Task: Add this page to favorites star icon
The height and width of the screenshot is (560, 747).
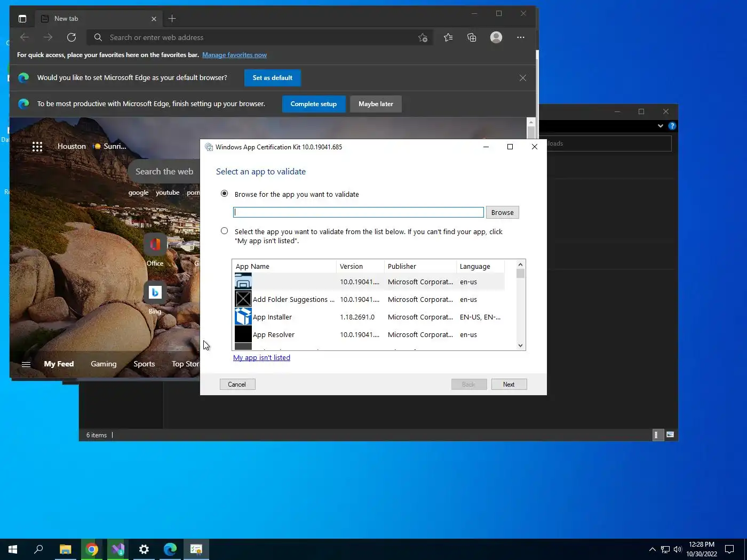Action: (x=423, y=37)
